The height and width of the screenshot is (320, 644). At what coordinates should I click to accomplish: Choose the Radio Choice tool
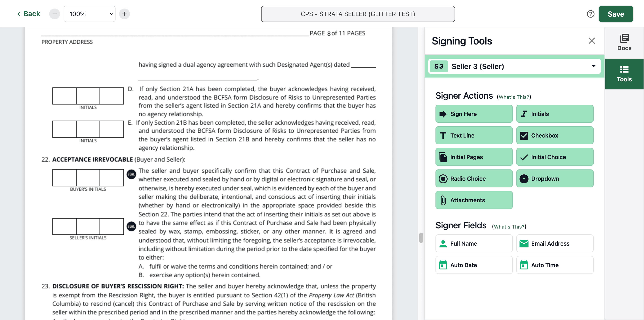(474, 178)
